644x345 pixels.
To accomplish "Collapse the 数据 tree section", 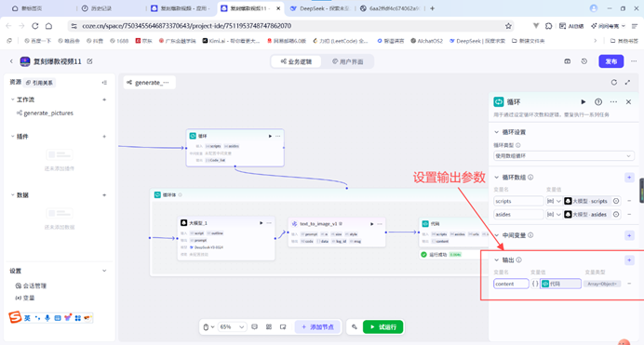I will point(12,195).
